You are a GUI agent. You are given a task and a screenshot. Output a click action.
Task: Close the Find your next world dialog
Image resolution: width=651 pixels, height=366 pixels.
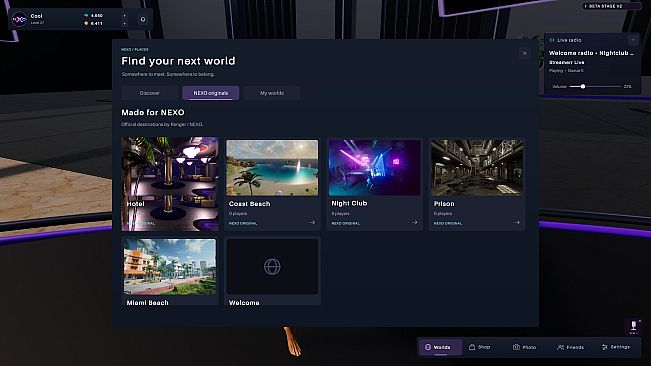(x=525, y=53)
